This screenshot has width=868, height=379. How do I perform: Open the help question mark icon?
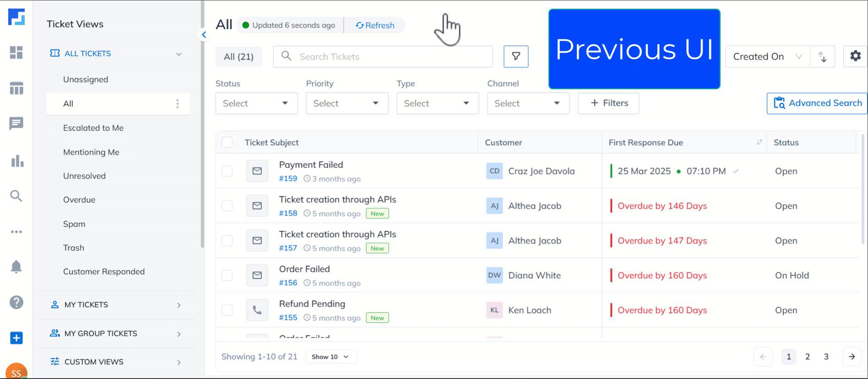pyautogui.click(x=16, y=302)
